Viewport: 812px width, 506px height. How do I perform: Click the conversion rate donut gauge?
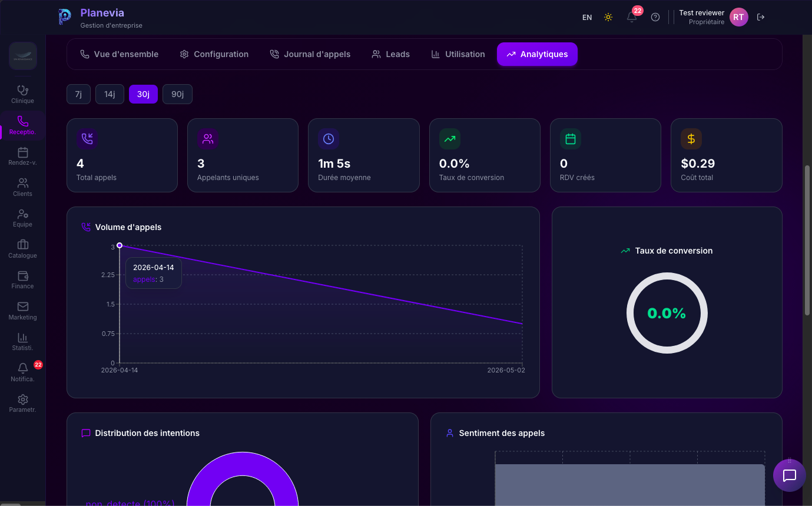667,313
